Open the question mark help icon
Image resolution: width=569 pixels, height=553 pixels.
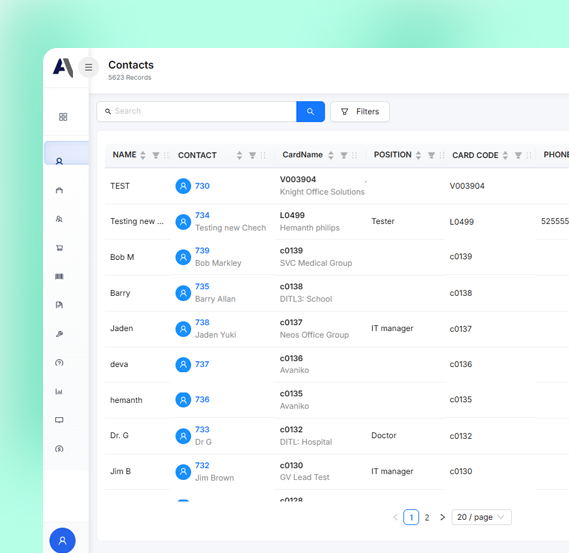tap(59, 362)
